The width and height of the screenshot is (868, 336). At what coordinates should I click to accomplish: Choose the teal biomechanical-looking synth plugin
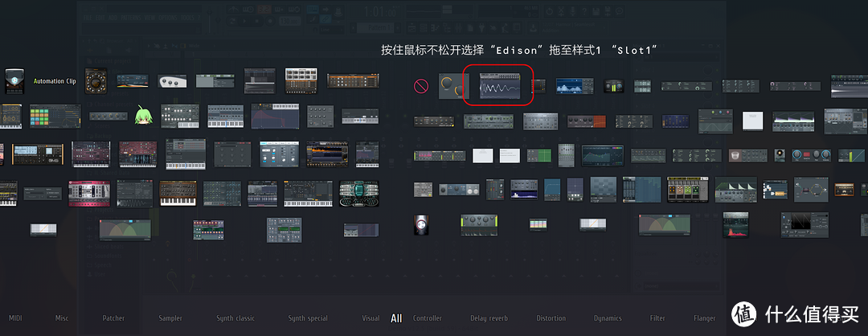(x=358, y=194)
